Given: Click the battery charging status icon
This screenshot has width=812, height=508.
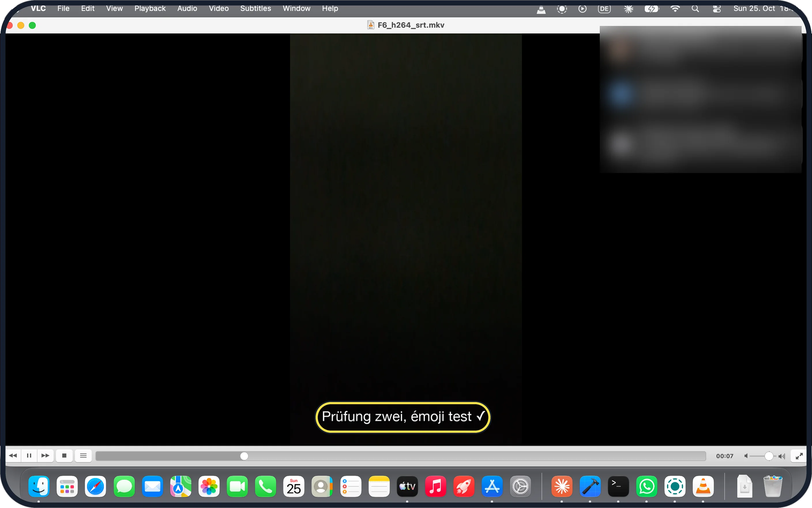Looking at the screenshot, I should 651,9.
